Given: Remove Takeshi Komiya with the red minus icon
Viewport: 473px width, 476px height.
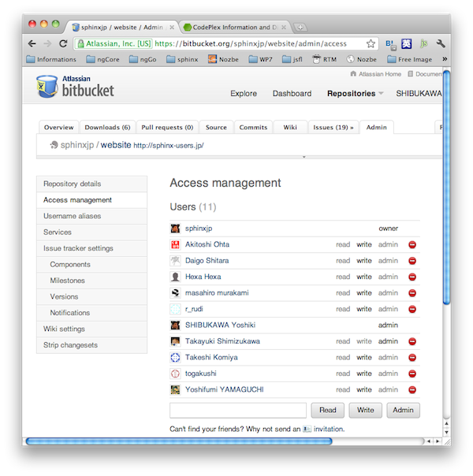Looking at the screenshot, I should coord(412,358).
